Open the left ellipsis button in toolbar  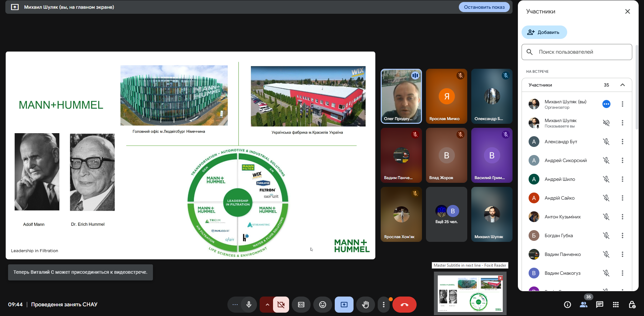[x=235, y=305]
